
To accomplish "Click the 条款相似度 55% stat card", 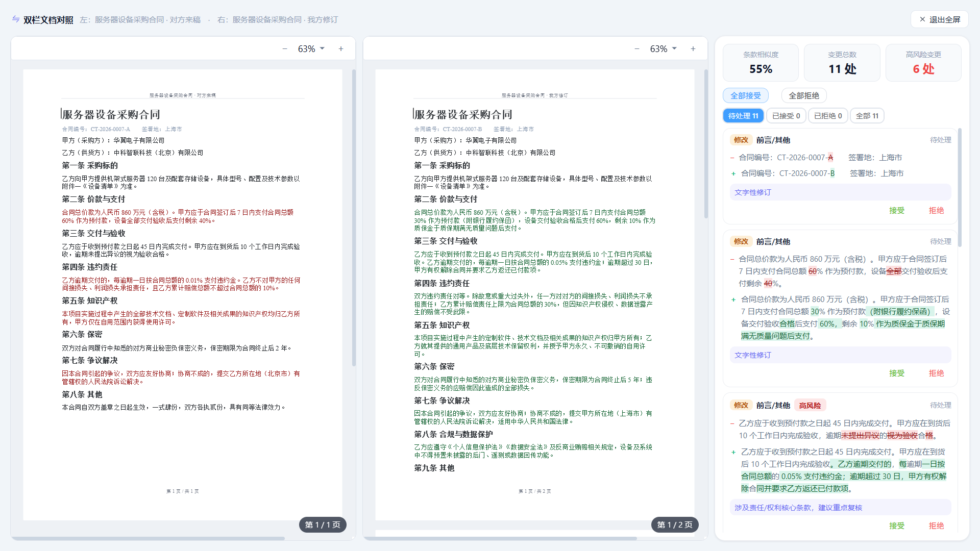I will click(x=761, y=63).
